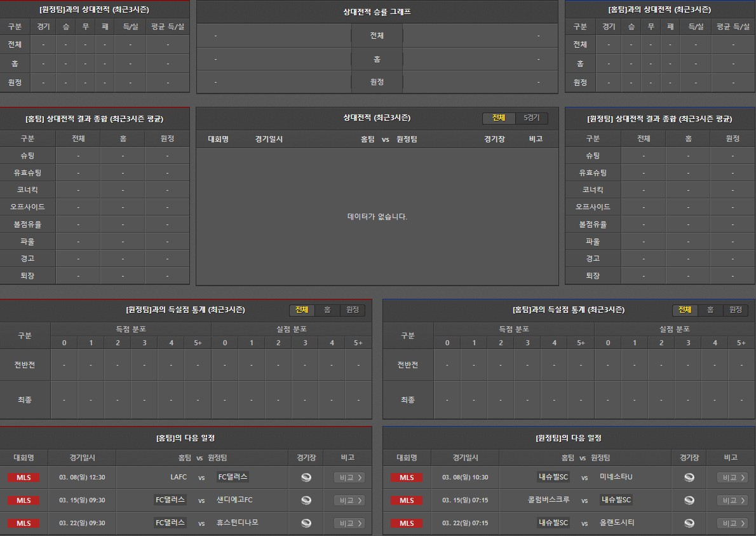
Task: Switch head-to-head list to 5경기 filter
Action: [531, 118]
